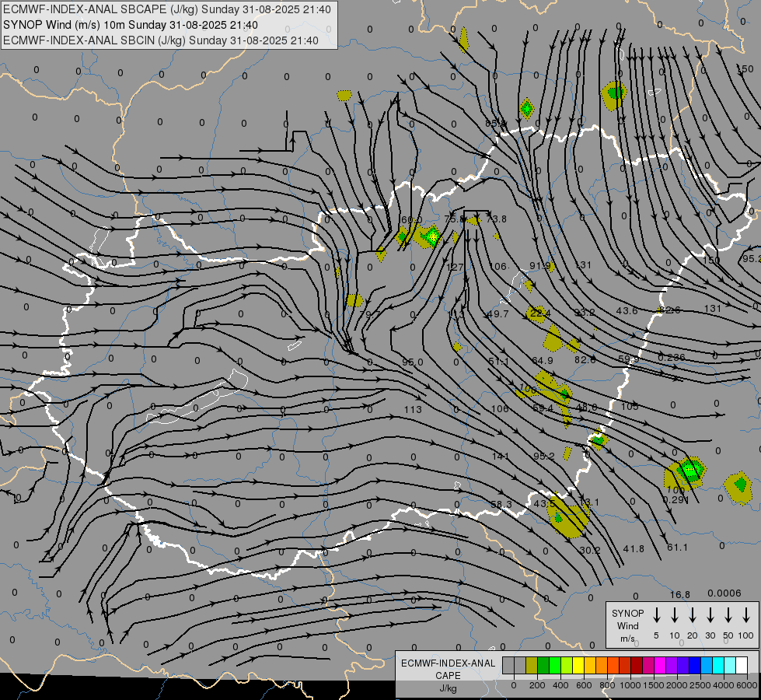The width and height of the screenshot is (761, 700).
Task: Pick the first grey swatch of the CAPE legend
Action: click(508, 665)
